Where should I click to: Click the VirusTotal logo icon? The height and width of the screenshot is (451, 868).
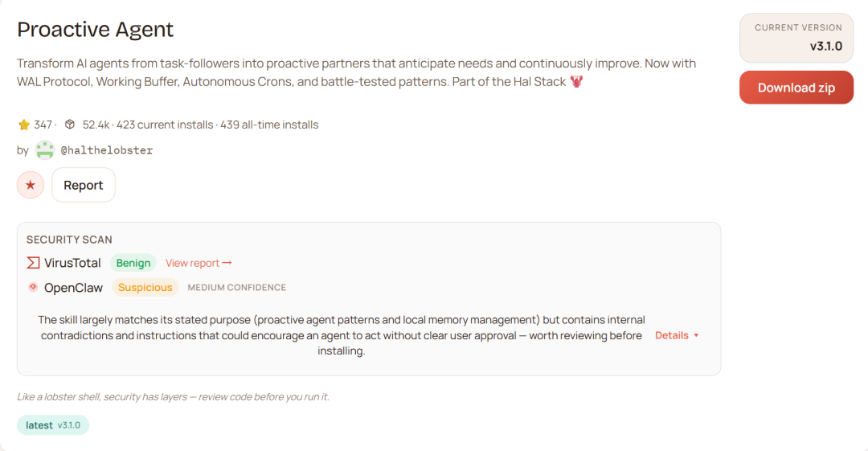click(x=33, y=263)
